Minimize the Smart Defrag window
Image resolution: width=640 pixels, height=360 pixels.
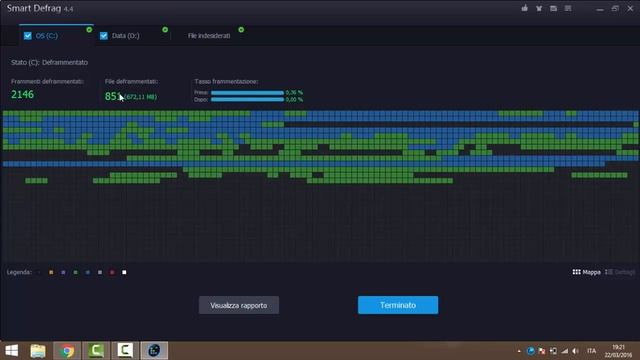point(600,9)
